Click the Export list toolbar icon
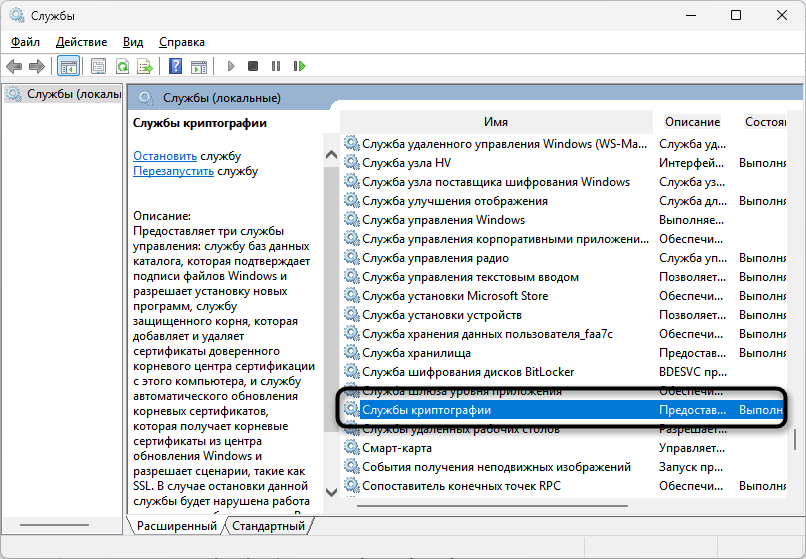Image resolution: width=806 pixels, height=559 pixels. pos(145,66)
